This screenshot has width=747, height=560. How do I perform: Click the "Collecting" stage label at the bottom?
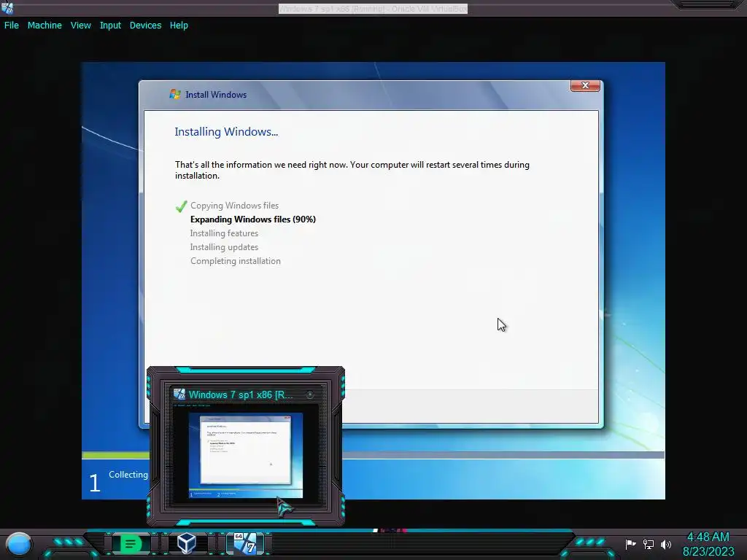(x=128, y=475)
